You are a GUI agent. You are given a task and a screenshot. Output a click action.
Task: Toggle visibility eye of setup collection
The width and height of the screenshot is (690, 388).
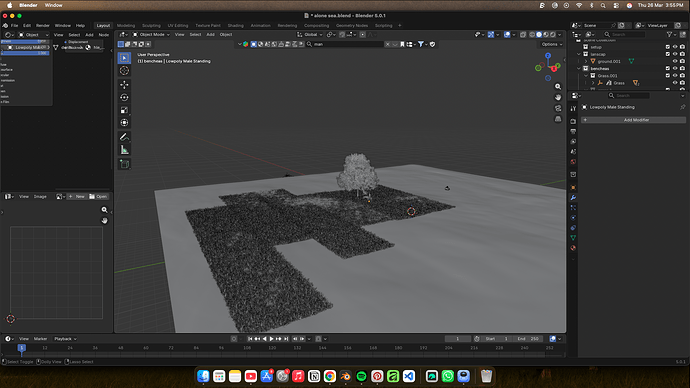[x=675, y=47]
